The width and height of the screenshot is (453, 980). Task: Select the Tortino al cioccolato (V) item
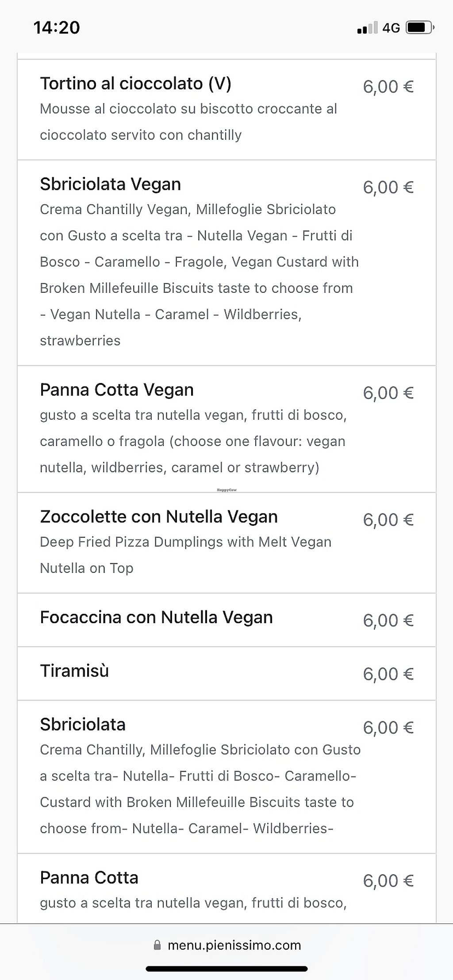tap(135, 84)
